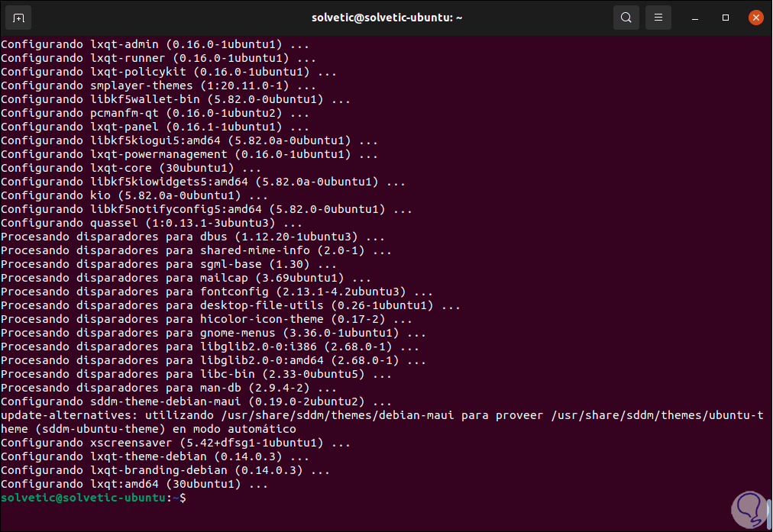Open the terminal search tool
773x532 pixels.
626,18
